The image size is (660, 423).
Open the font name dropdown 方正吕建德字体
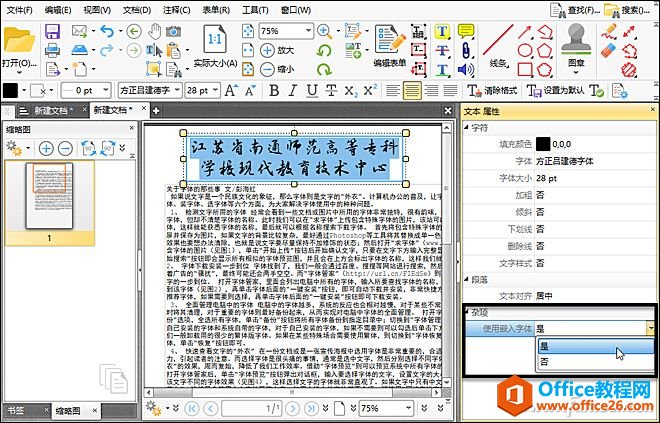(x=148, y=90)
